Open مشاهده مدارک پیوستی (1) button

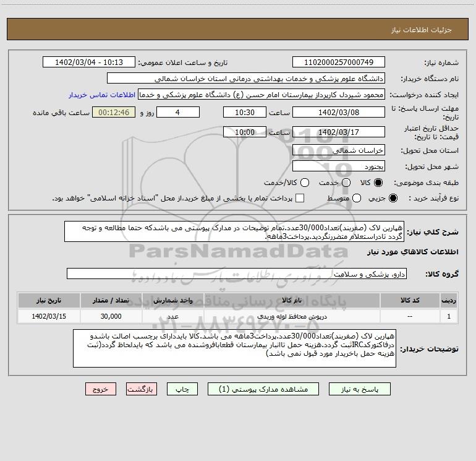[x=263, y=389]
